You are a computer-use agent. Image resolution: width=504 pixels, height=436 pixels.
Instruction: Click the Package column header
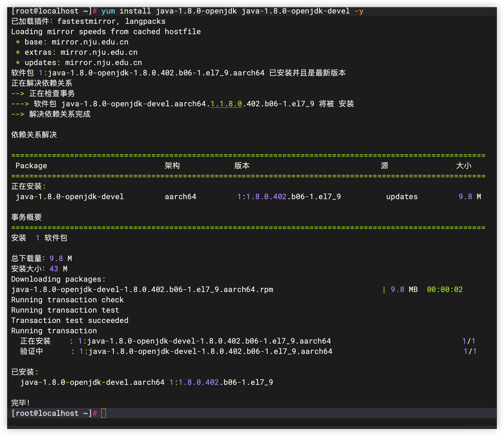pyautogui.click(x=31, y=166)
